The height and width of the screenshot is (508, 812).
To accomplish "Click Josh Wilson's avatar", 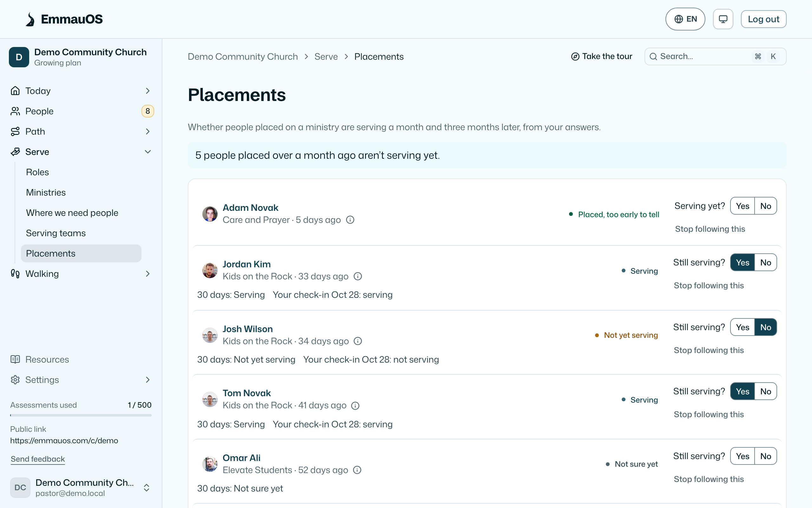I will pyautogui.click(x=210, y=335).
